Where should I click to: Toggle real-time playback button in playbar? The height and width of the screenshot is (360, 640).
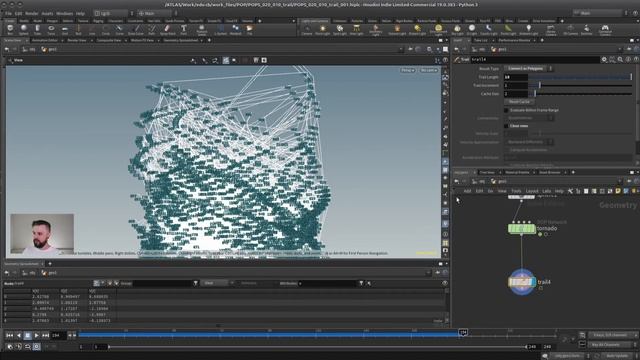[x=36, y=347]
